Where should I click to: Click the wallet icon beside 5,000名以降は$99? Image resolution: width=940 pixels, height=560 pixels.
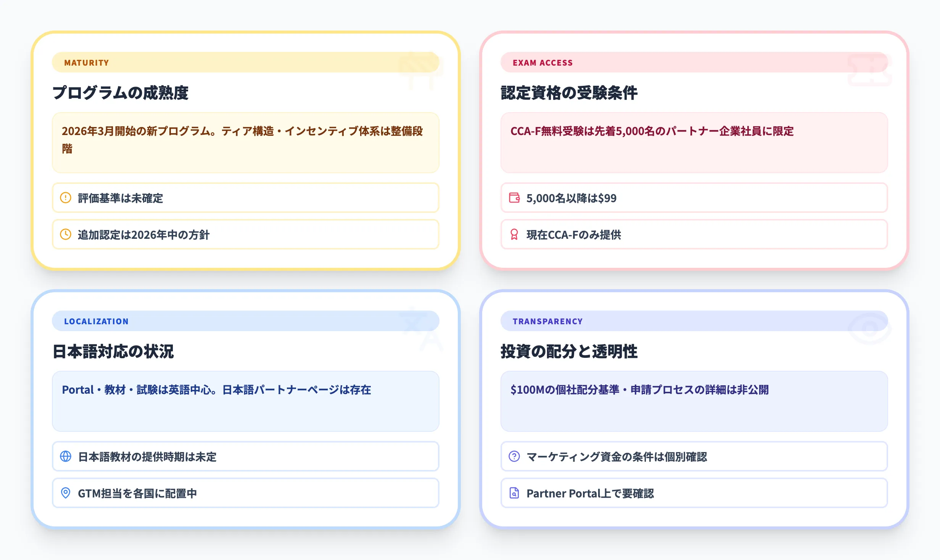click(x=515, y=198)
